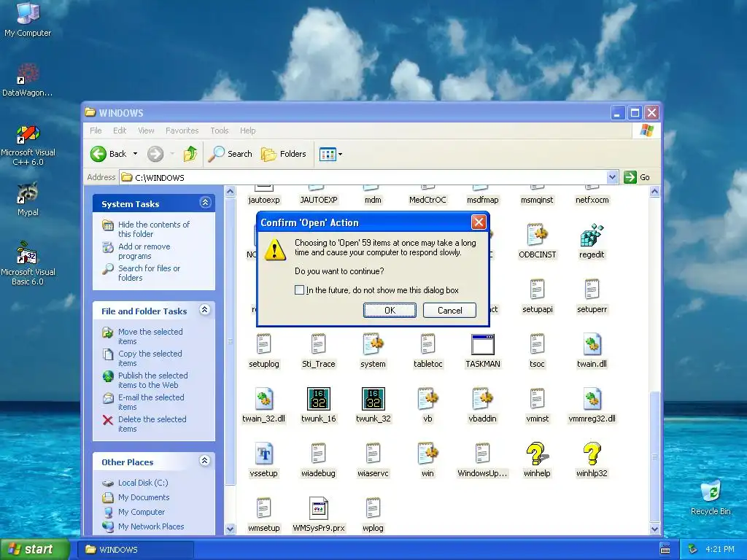Click the Folders toolbar button
747x560 pixels.
click(284, 154)
